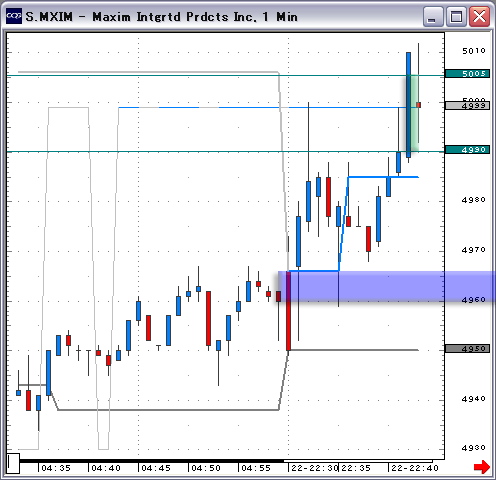This screenshot has height=480, width=496.
Task: Select the 4990 teal price label
Action: click(x=467, y=149)
